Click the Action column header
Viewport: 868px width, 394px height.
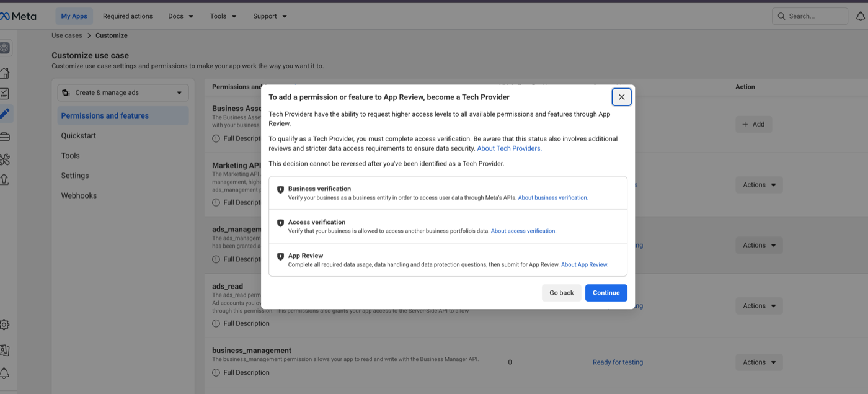(745, 87)
